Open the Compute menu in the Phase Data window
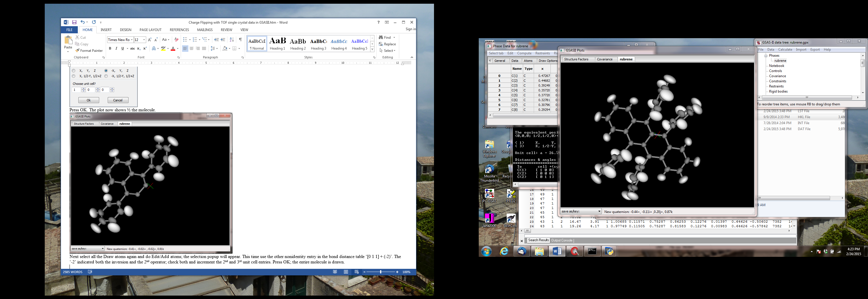Image resolution: width=868 pixels, height=299 pixels. pyautogui.click(x=524, y=53)
